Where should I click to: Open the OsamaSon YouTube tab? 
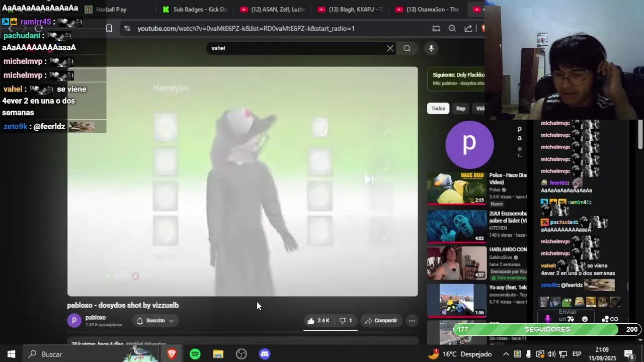pos(429,9)
